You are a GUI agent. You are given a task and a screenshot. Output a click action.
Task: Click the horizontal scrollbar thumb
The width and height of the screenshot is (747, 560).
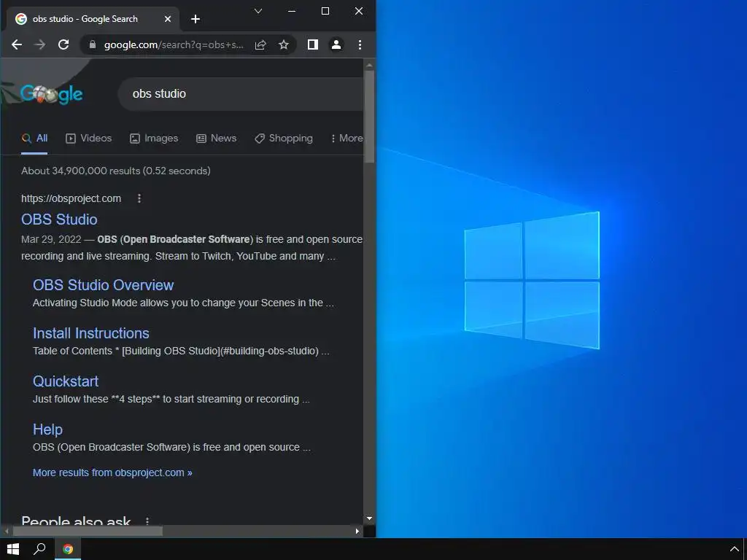tap(88, 531)
